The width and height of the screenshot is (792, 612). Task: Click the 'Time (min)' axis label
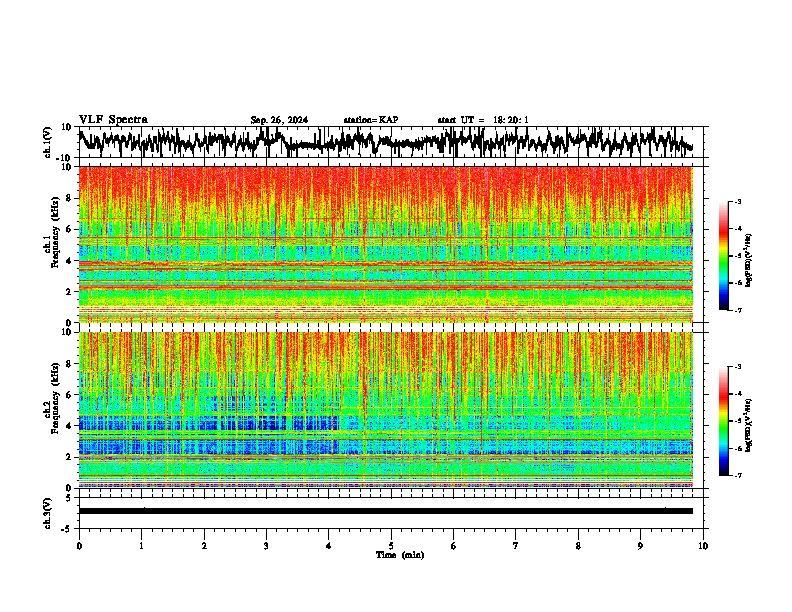pyautogui.click(x=400, y=555)
